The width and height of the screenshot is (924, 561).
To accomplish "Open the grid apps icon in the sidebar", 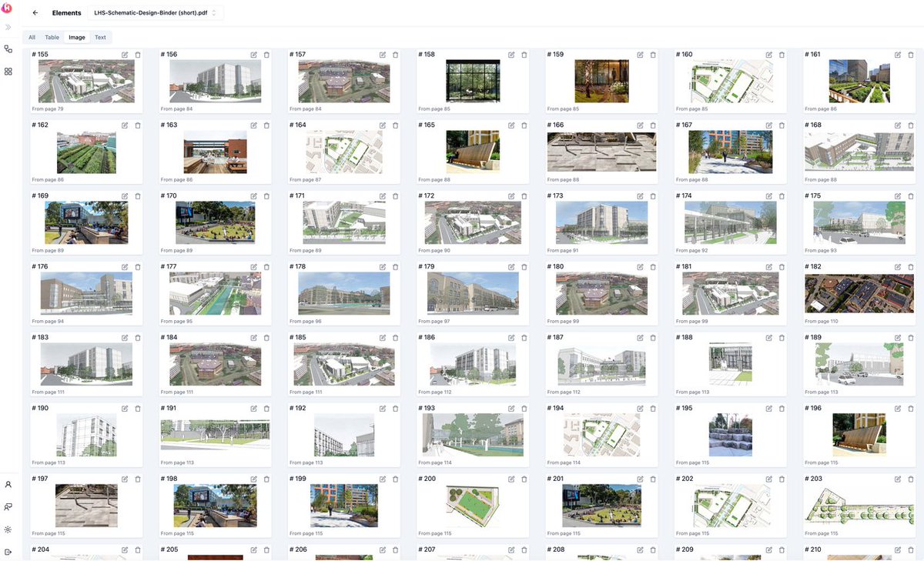I will point(8,71).
